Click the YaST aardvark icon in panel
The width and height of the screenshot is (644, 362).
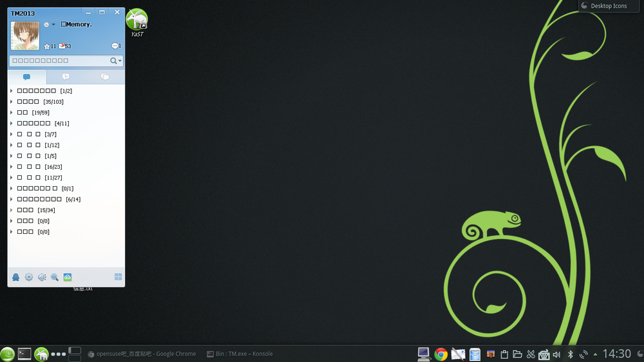tap(41, 354)
